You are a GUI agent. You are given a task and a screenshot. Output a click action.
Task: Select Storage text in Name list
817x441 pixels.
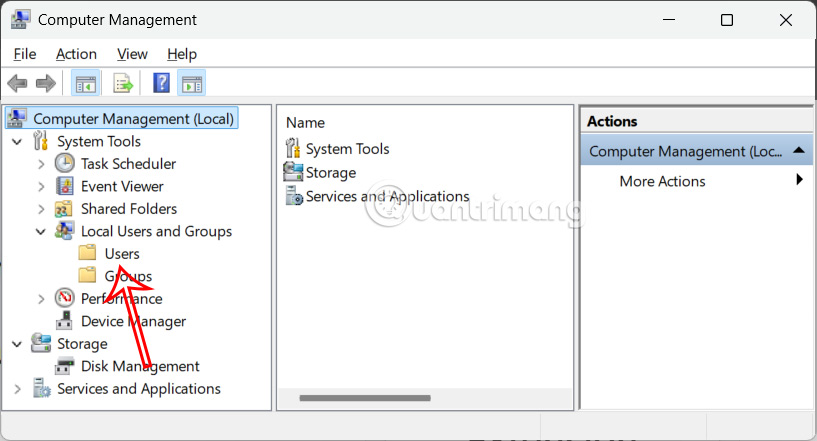point(331,173)
